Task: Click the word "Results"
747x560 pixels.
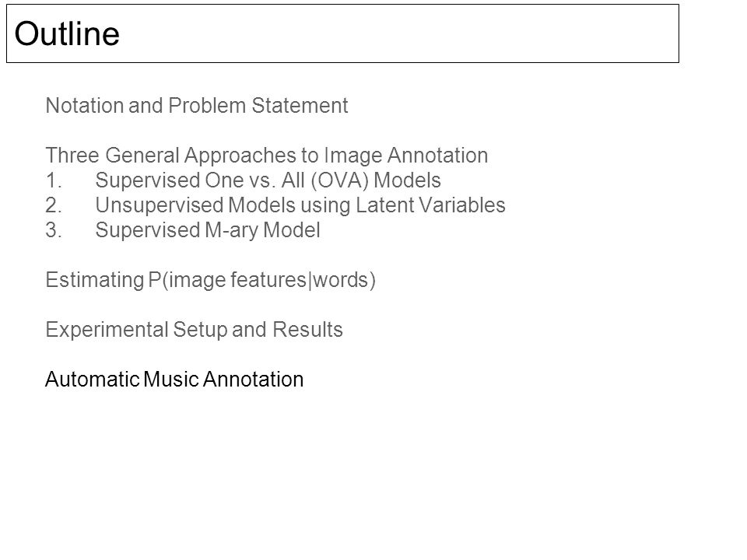Action: tap(308, 330)
